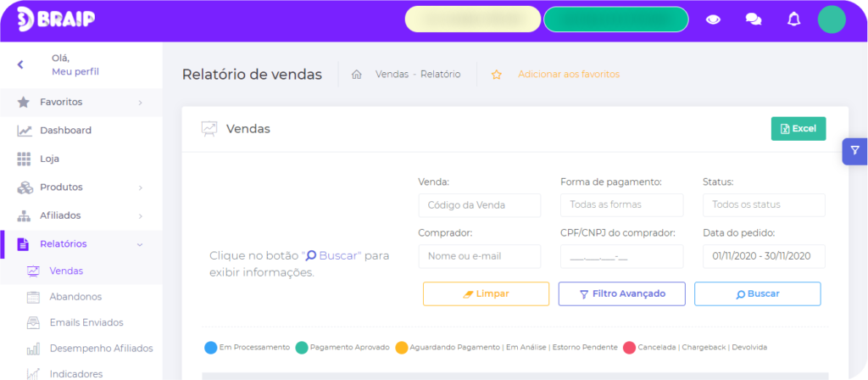Open the notifications bell
The width and height of the screenshot is (868, 380).
(793, 20)
